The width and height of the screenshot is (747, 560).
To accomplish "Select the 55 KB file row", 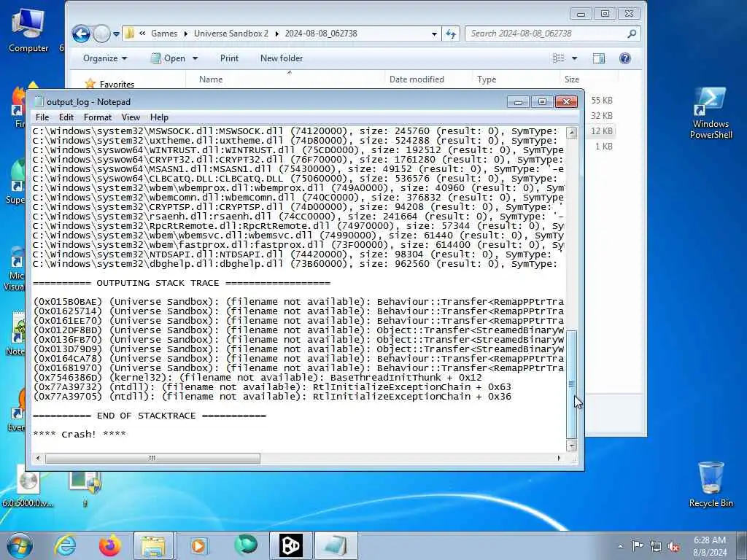I will tap(602, 101).
